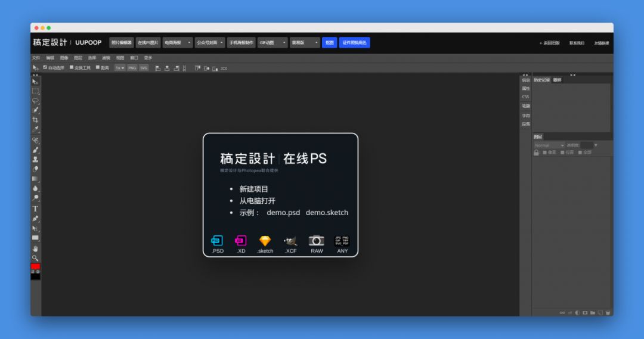The image size is (644, 339).
Task: Click the RAW camera icon
Action: 316,241
